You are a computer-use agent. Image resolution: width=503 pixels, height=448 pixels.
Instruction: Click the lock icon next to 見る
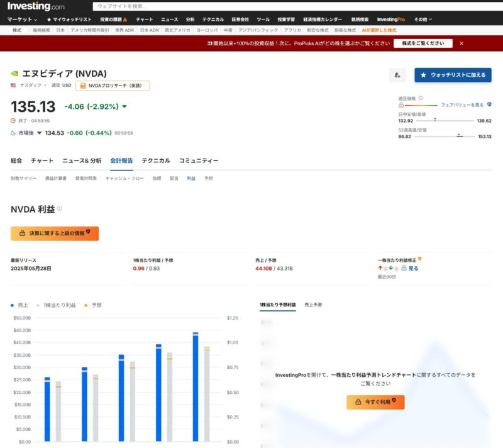(x=404, y=268)
